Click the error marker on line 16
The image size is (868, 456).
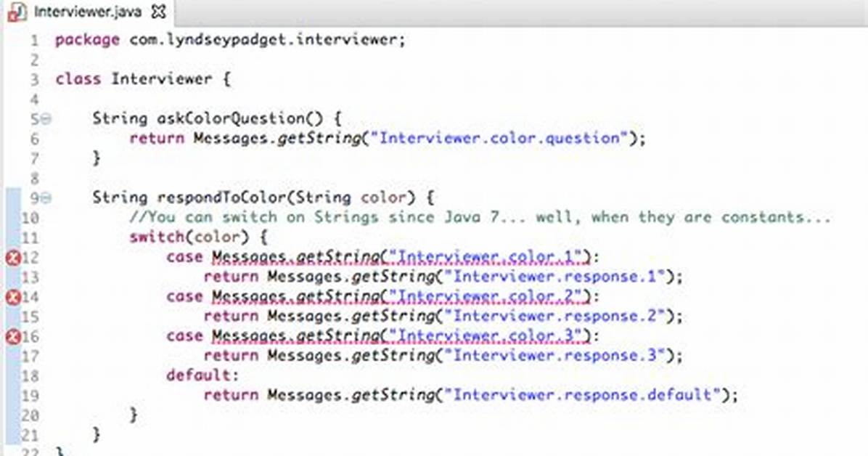13,337
